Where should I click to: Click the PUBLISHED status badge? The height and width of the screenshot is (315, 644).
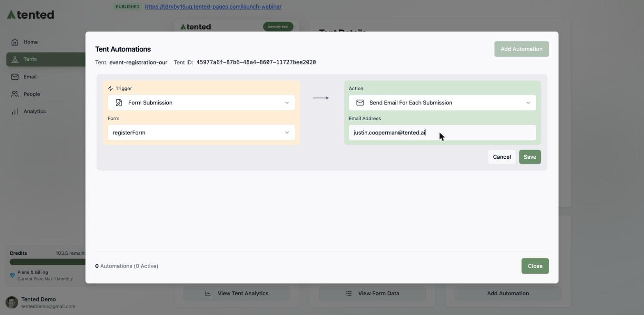click(127, 7)
